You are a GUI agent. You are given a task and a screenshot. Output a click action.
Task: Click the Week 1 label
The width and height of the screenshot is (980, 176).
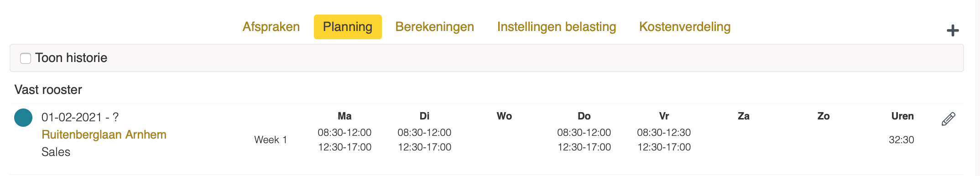271,140
